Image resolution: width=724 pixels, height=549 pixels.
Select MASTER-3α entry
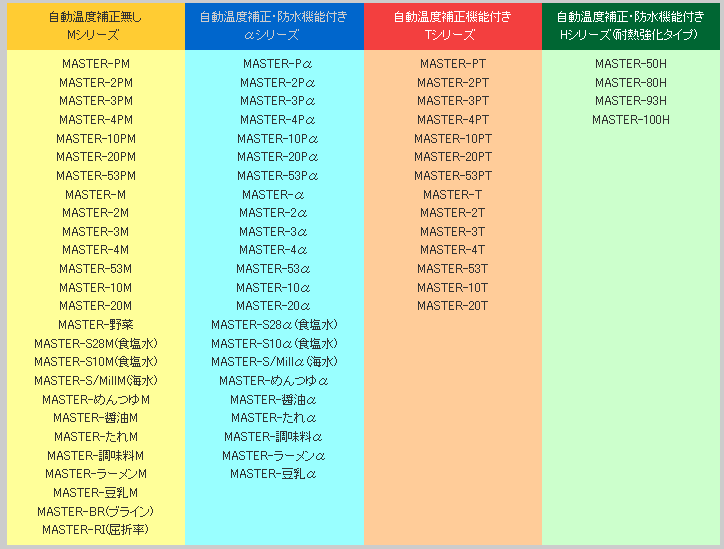tap(273, 231)
